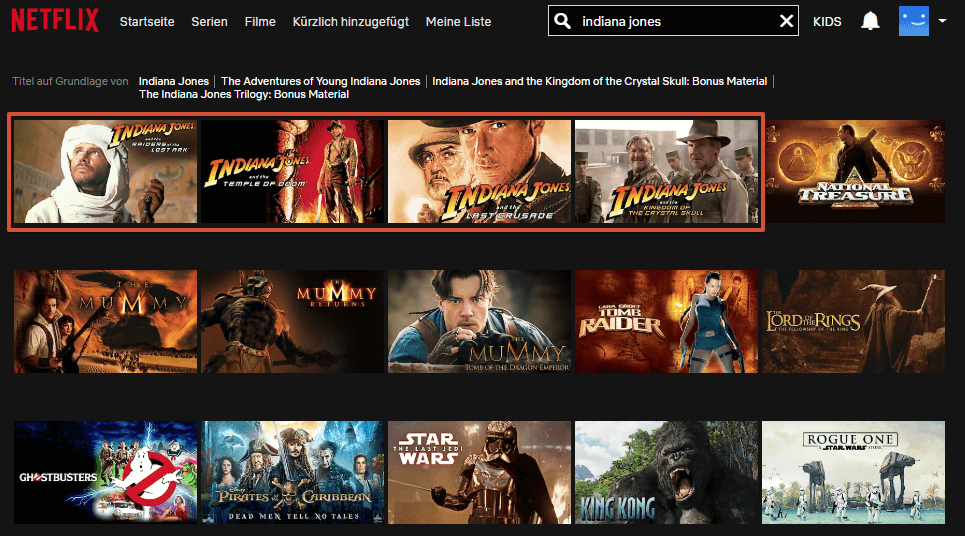Click the blue profile avatar

coord(913,21)
